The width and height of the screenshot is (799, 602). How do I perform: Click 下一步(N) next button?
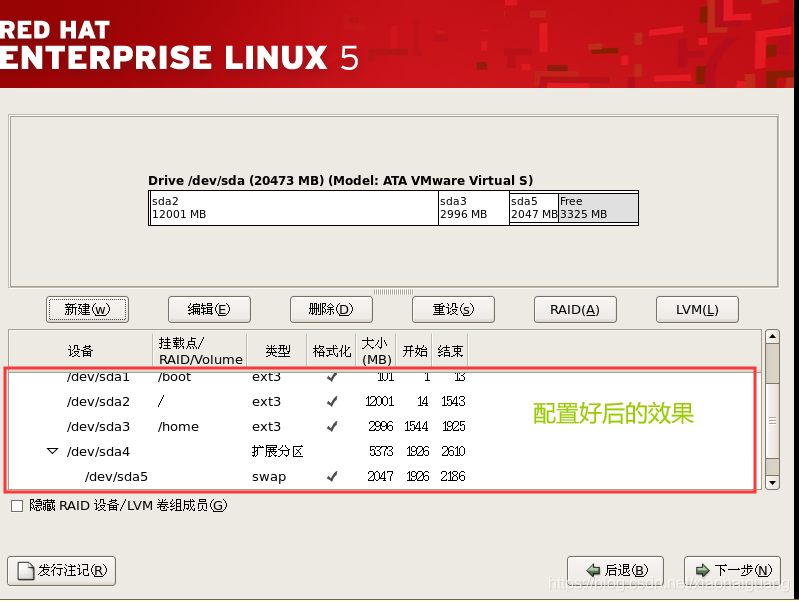click(732, 570)
